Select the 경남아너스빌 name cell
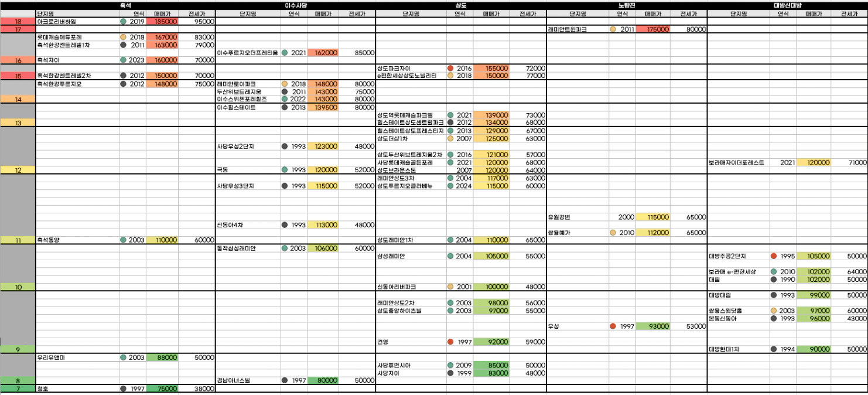 tap(248, 380)
